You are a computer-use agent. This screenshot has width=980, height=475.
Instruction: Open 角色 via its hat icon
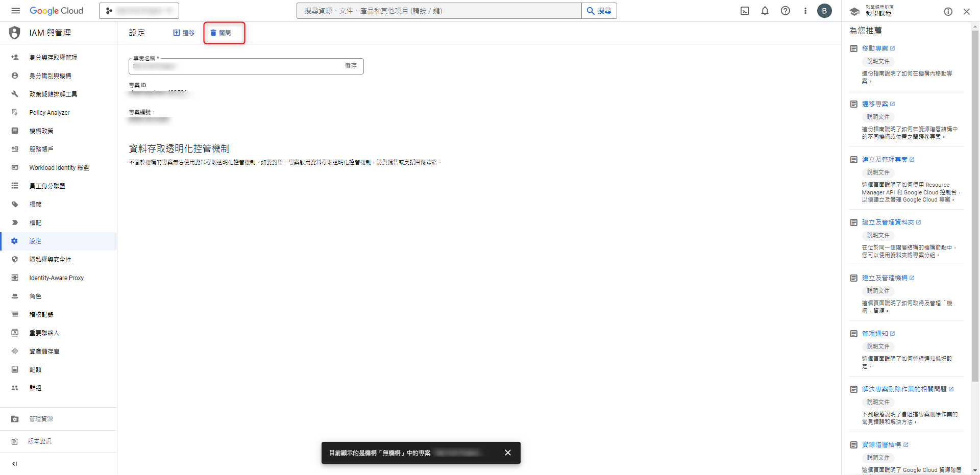[x=15, y=296]
